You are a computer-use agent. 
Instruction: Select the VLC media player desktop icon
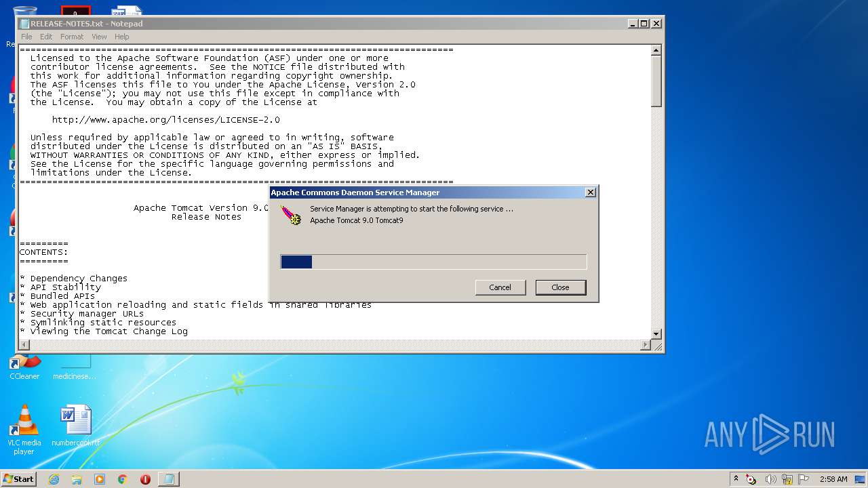click(24, 430)
